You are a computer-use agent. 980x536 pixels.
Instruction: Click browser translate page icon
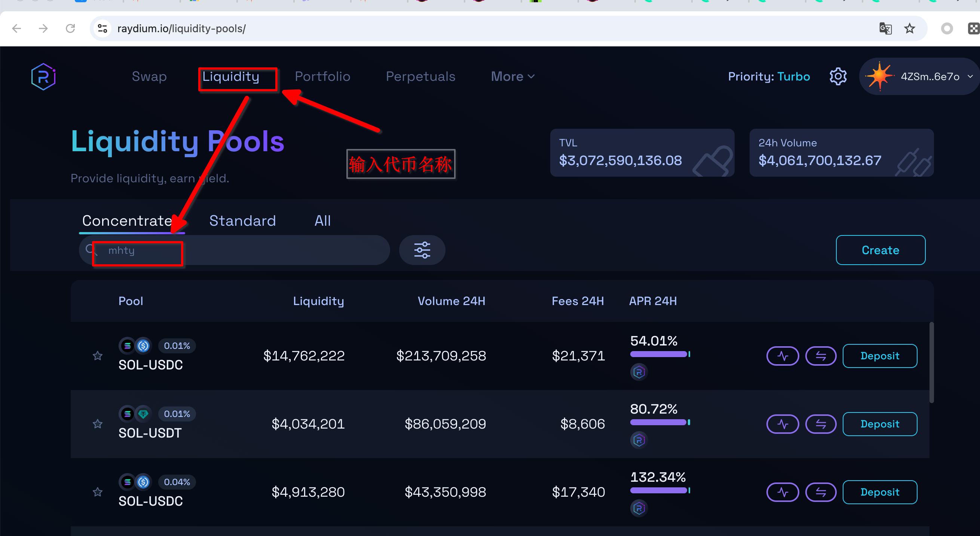[x=885, y=28]
